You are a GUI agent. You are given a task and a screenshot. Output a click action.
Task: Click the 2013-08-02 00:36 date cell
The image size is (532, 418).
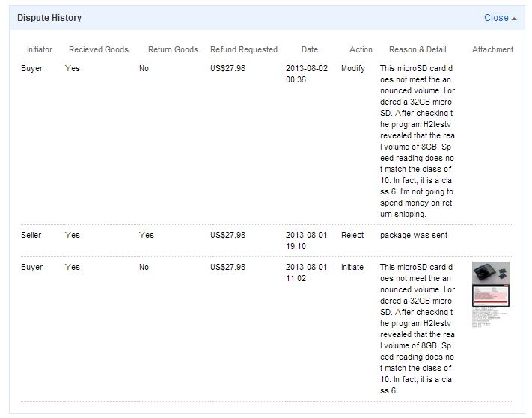pos(307,73)
